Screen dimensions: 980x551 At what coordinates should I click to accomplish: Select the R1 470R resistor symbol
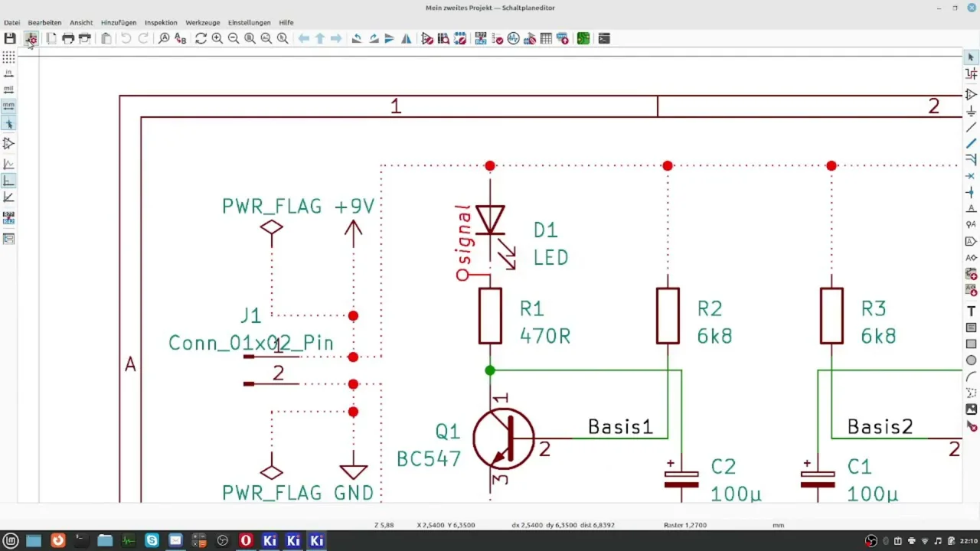point(490,316)
